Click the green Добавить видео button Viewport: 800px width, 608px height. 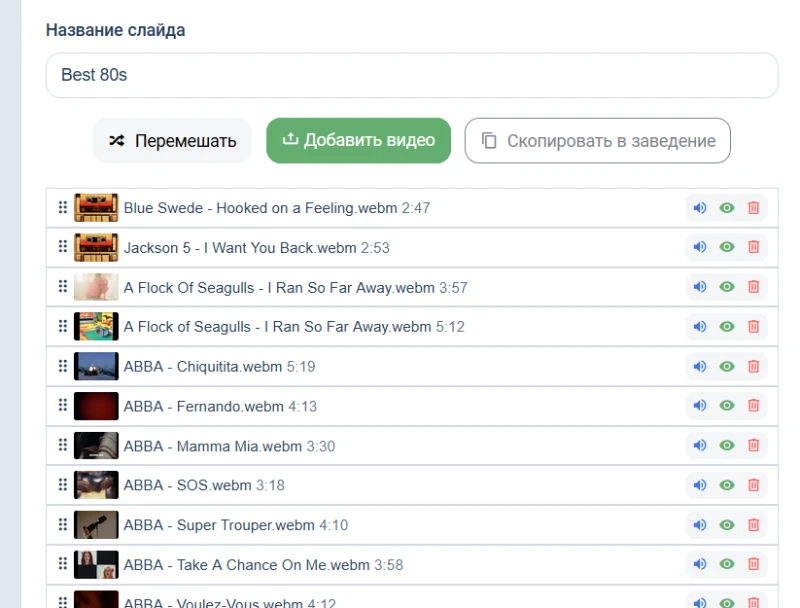pos(358,141)
